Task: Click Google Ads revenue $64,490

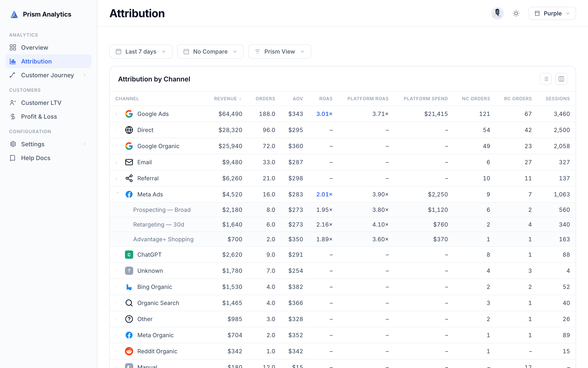Action: click(230, 114)
